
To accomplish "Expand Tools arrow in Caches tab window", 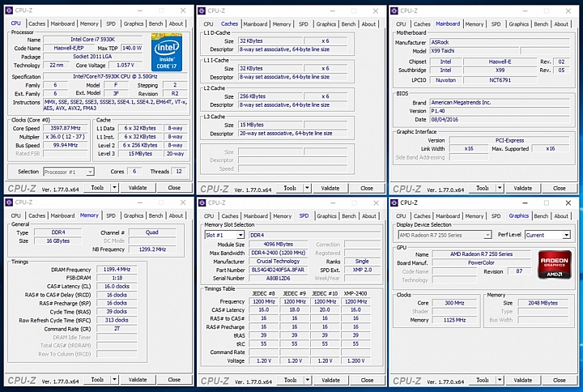I will pos(307,188).
